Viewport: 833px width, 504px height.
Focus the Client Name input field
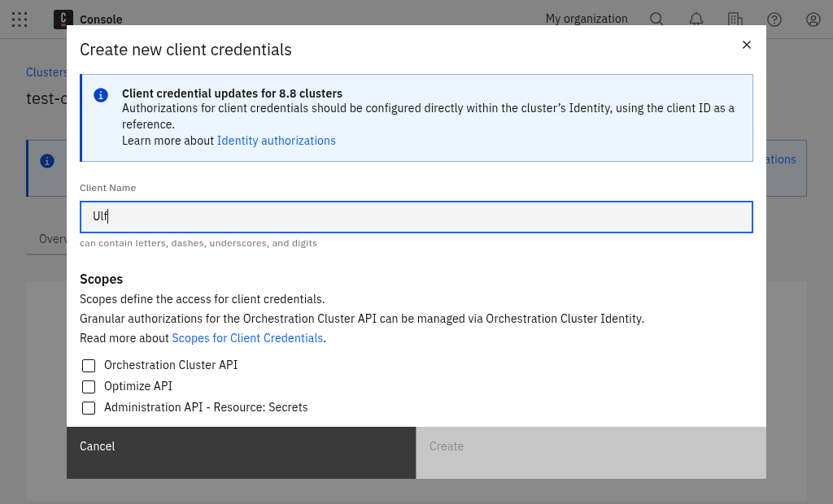416,216
